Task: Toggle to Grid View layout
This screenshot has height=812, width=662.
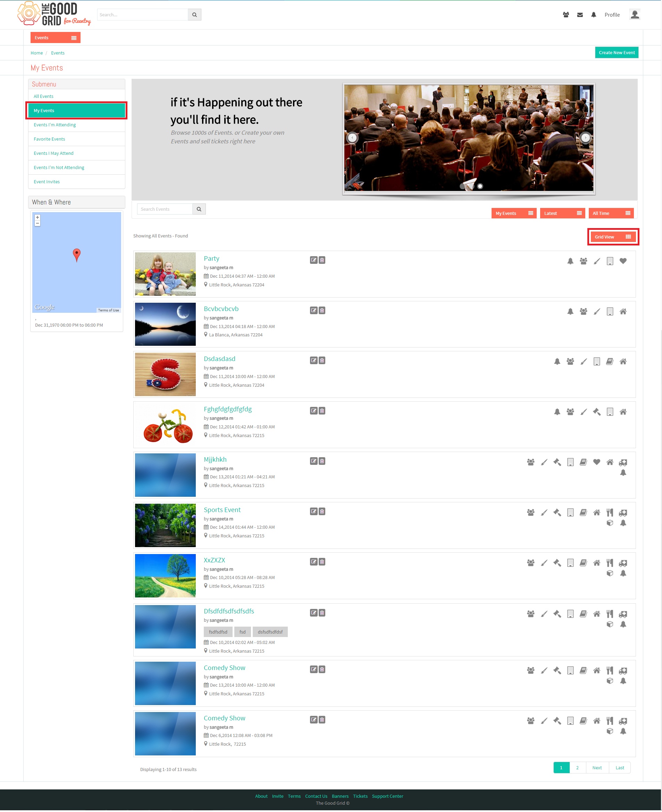Action: coord(613,237)
